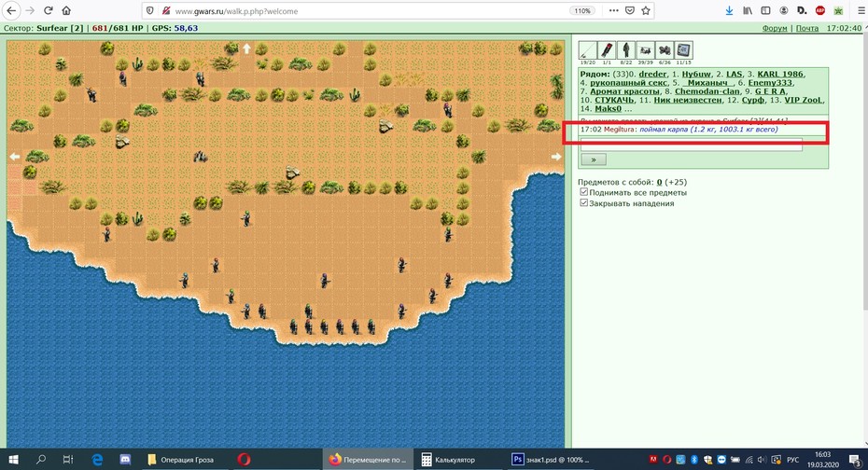Open player 'Ник неизвестен' profile link

pos(688,100)
